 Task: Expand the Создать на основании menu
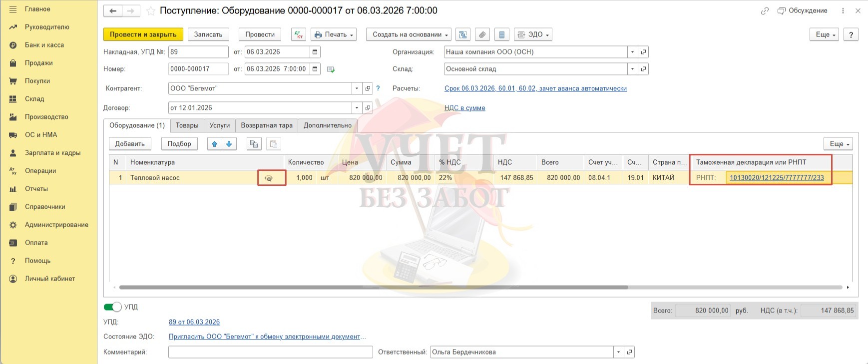409,34
